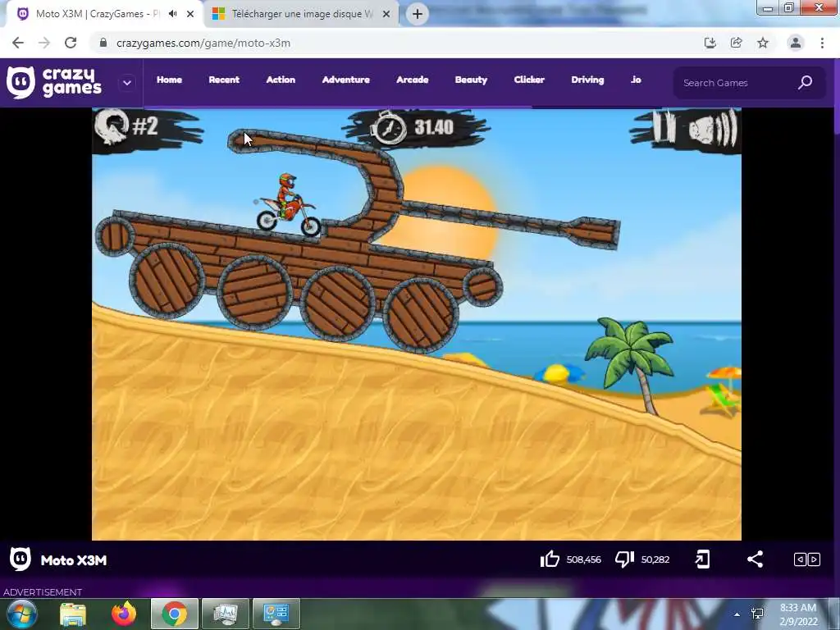840x630 pixels.
Task: Open the taskbar clock and date
Action: (798, 614)
